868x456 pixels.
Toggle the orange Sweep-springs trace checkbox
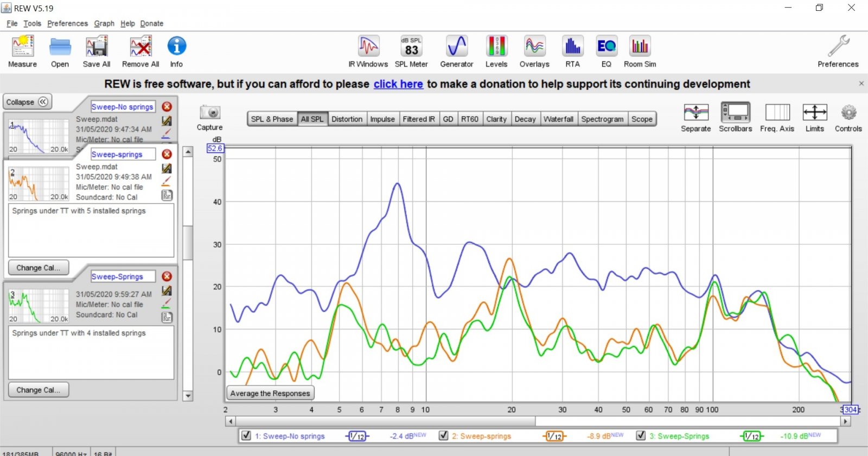[x=443, y=435]
